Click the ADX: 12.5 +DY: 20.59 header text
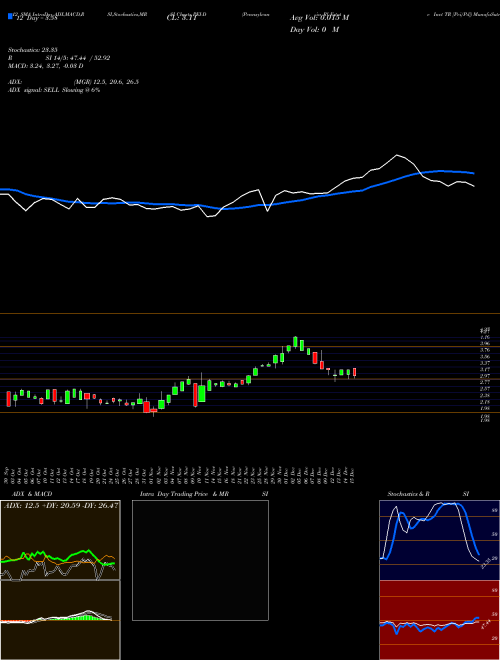The height and width of the screenshot is (660, 500). coord(61,505)
